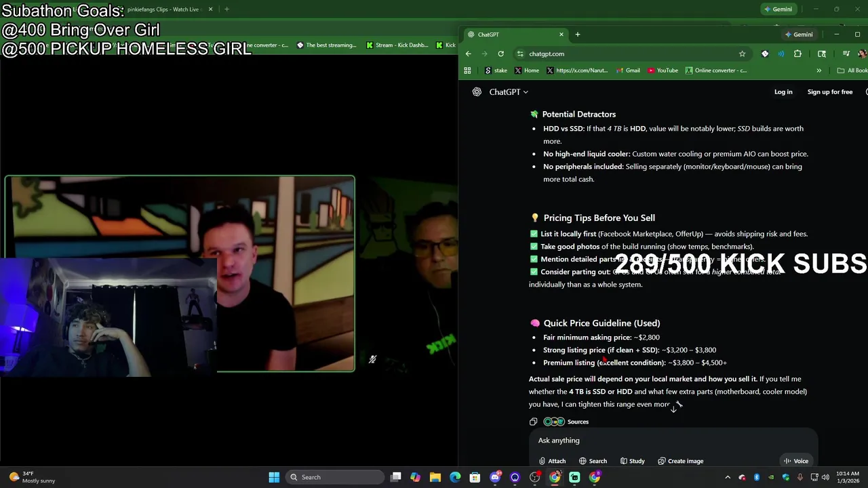
Task: Click the microphone tray icon
Action: tap(800, 477)
